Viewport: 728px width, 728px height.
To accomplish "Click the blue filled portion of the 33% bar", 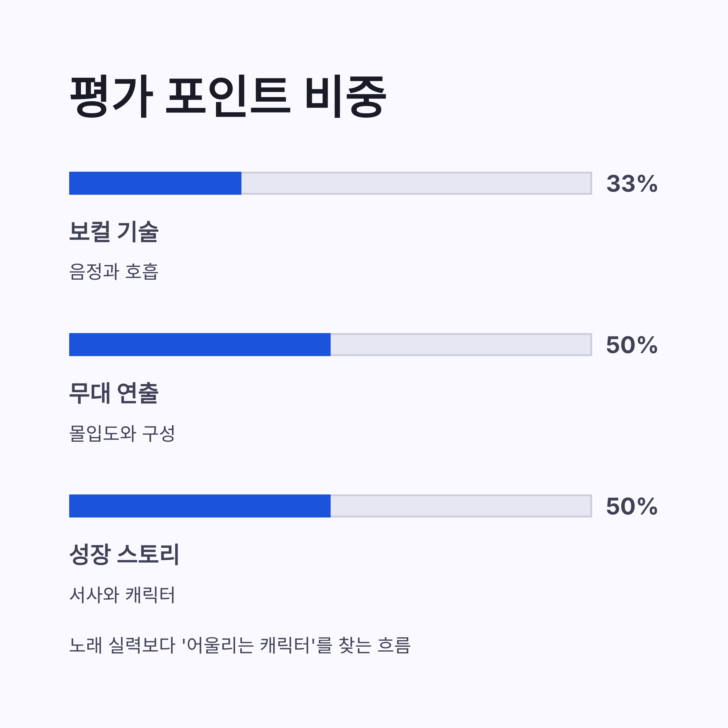I will (x=155, y=183).
